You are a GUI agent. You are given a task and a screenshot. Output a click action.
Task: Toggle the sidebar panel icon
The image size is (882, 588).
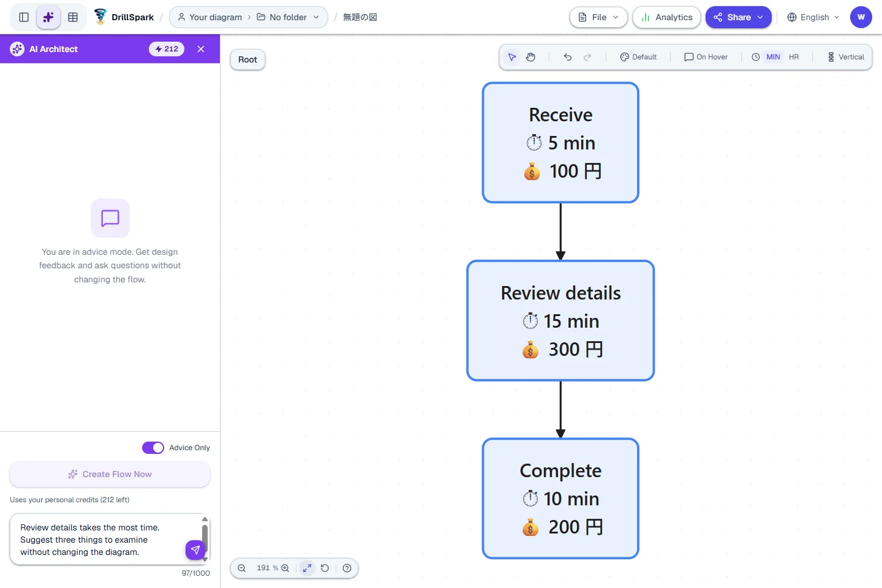[24, 17]
